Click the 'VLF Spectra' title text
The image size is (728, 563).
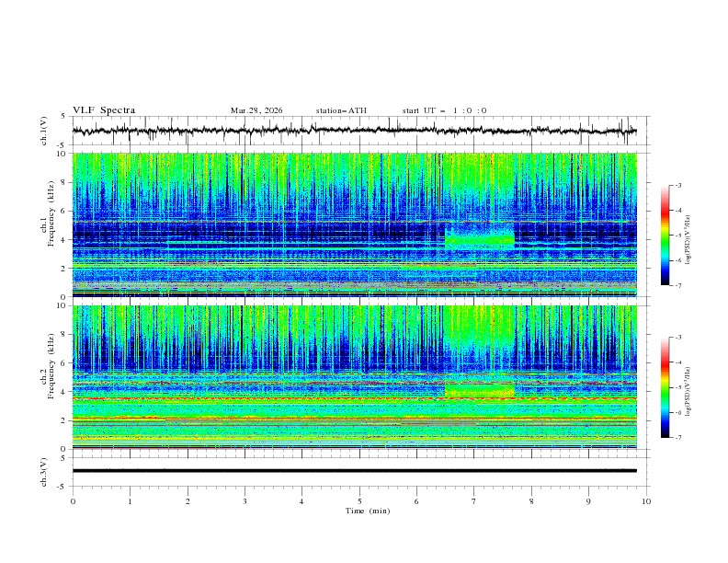pos(104,110)
